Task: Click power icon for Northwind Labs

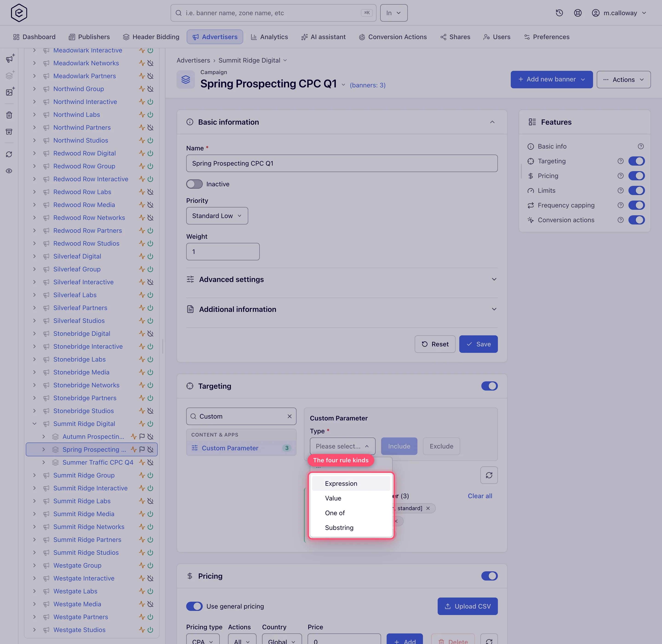Action: [151, 115]
